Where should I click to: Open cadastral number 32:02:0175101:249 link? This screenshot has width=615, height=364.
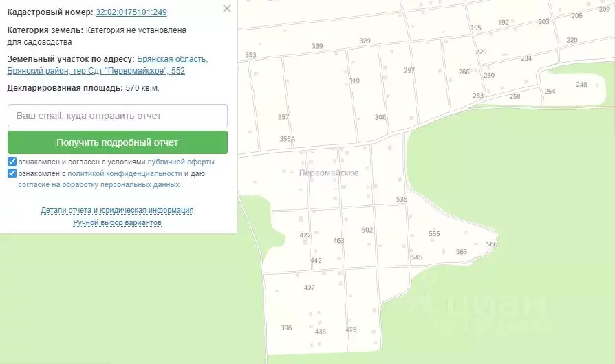pos(131,12)
